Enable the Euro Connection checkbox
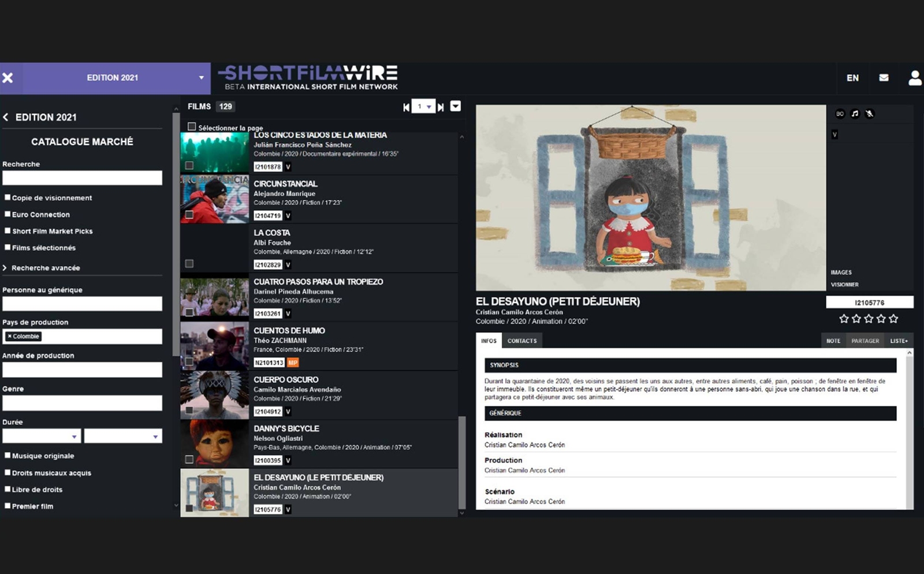Viewport: 924px width, 574px height. pos(8,214)
